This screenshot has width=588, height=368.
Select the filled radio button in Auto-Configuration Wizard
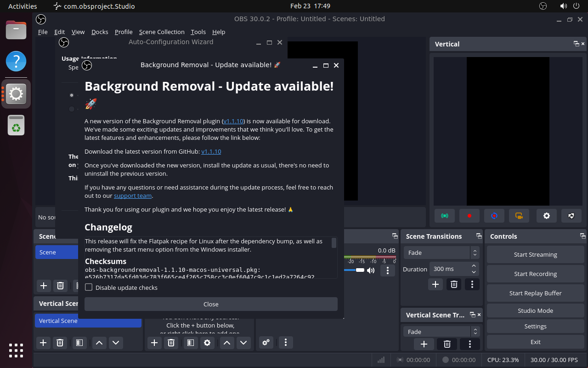point(72,95)
